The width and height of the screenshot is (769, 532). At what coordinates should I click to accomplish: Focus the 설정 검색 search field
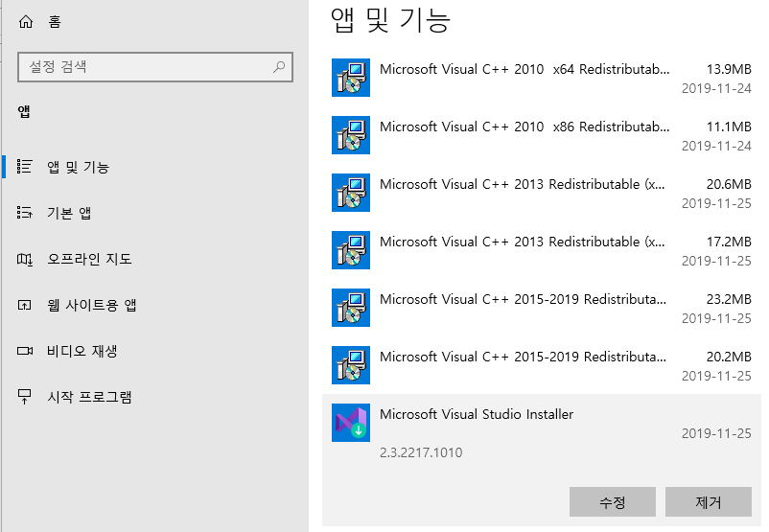coord(155,67)
